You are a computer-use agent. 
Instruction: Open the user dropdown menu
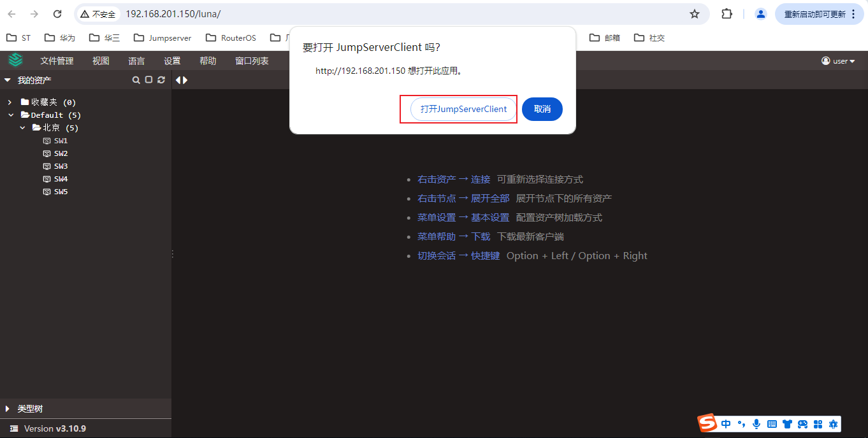pyautogui.click(x=839, y=60)
